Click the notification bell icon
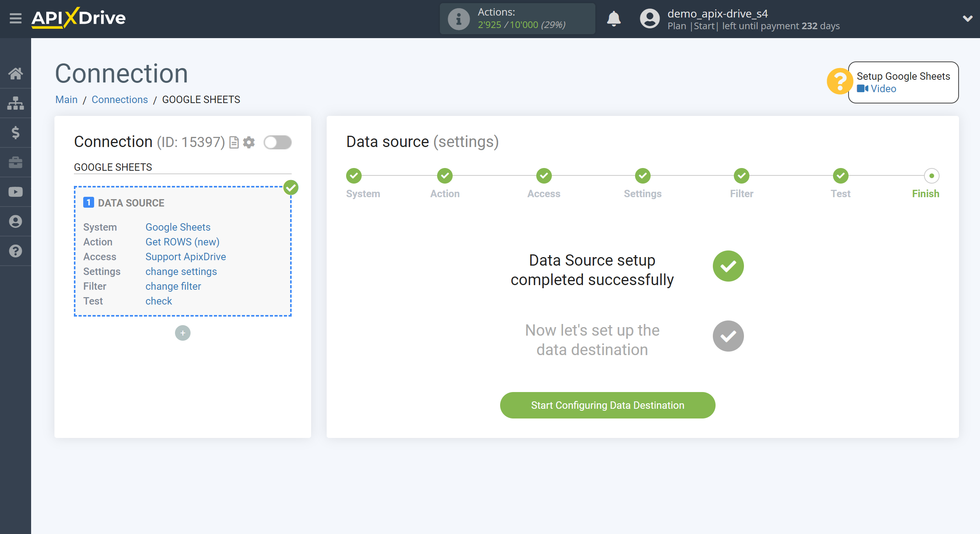 614,18
